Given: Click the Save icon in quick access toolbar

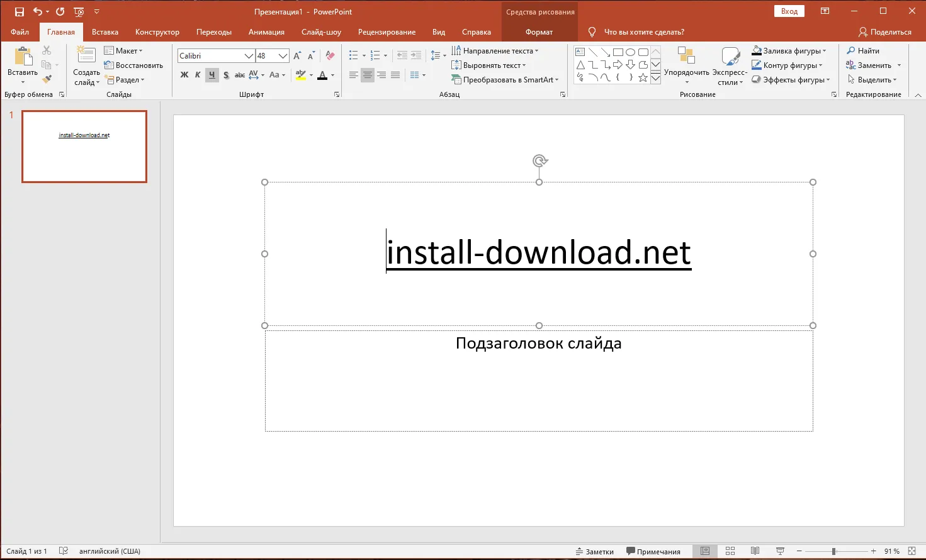Looking at the screenshot, I should pyautogui.click(x=20, y=12).
